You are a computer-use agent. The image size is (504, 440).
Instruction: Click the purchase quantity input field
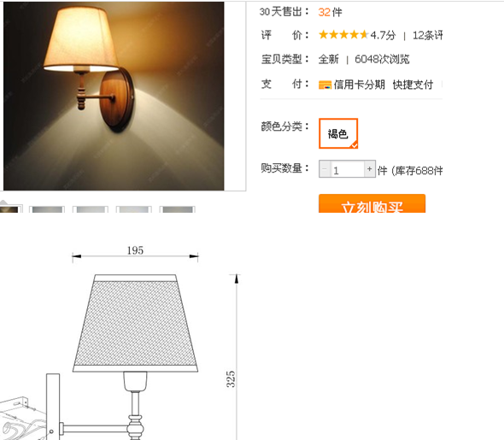[347, 169]
